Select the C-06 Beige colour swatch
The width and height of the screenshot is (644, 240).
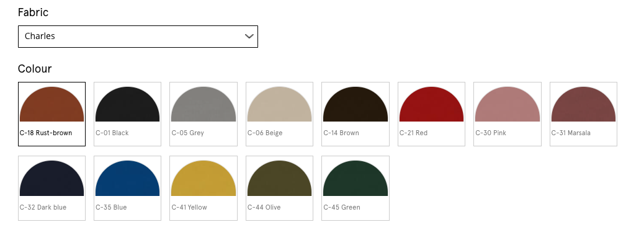[x=279, y=114]
